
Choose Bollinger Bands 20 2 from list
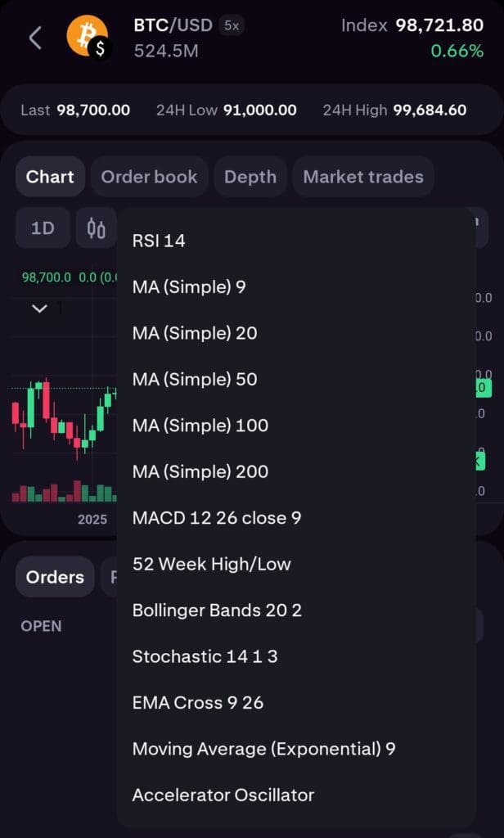tap(218, 610)
